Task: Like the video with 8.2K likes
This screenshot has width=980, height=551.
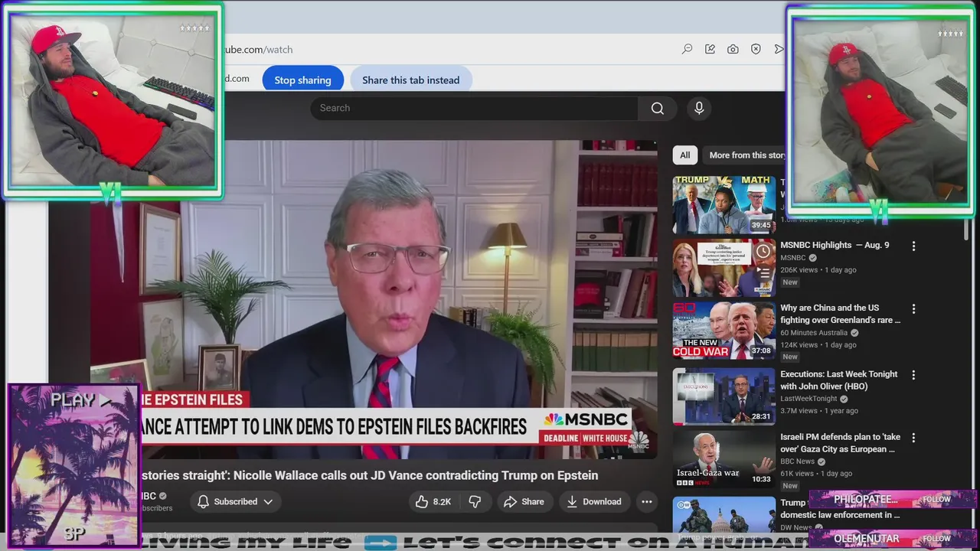Action: (433, 502)
